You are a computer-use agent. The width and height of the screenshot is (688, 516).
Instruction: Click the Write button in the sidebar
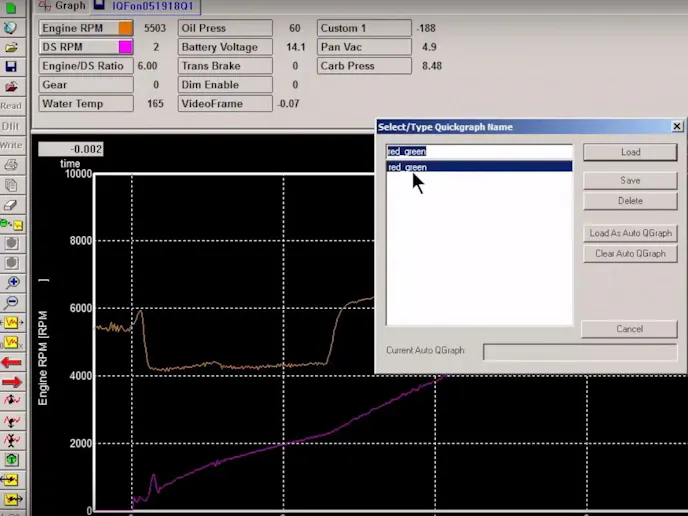11,146
